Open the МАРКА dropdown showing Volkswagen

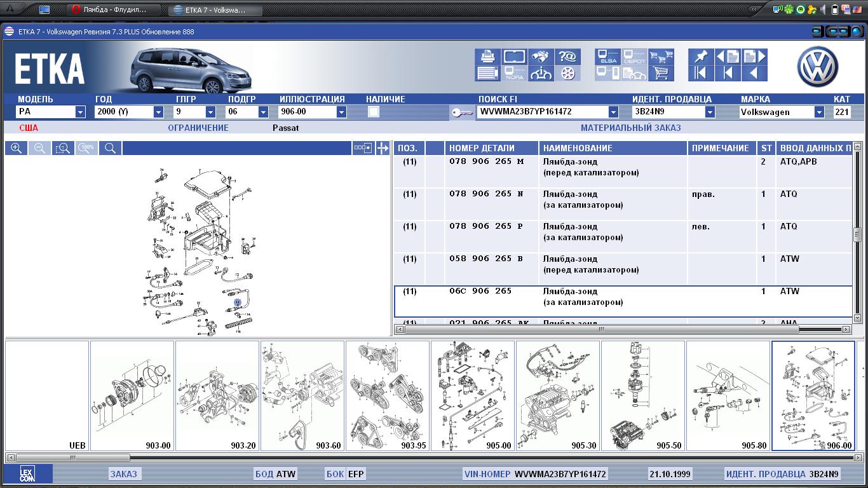point(819,112)
